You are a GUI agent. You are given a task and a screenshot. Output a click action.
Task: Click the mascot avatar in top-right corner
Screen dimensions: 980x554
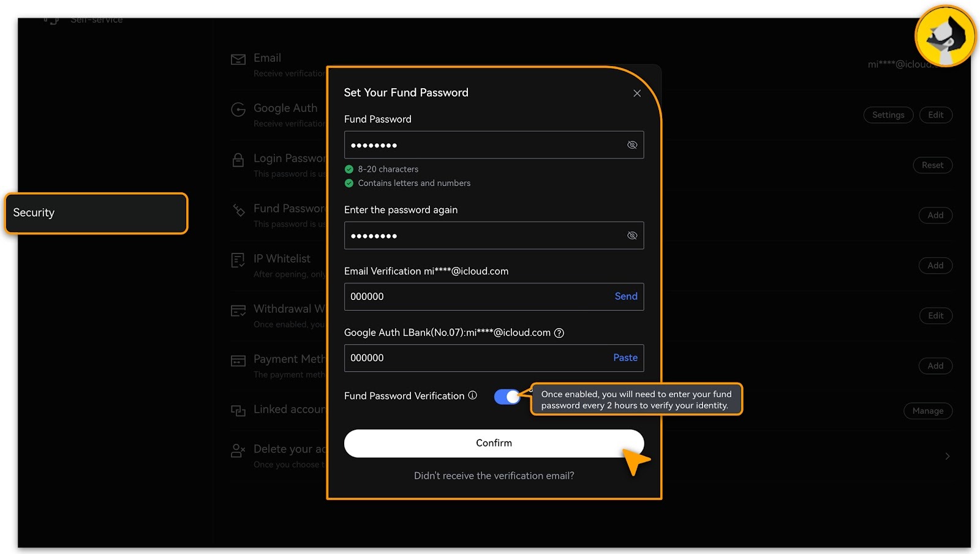click(x=945, y=37)
